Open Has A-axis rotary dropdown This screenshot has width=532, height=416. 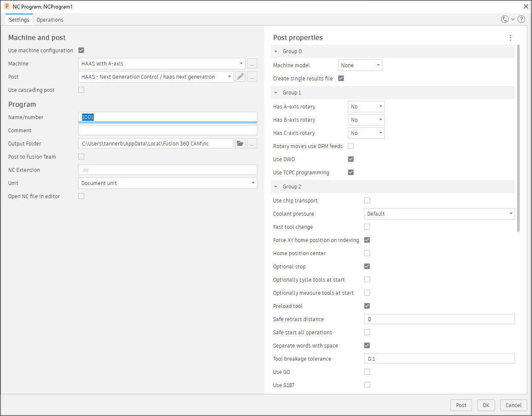[x=366, y=107]
